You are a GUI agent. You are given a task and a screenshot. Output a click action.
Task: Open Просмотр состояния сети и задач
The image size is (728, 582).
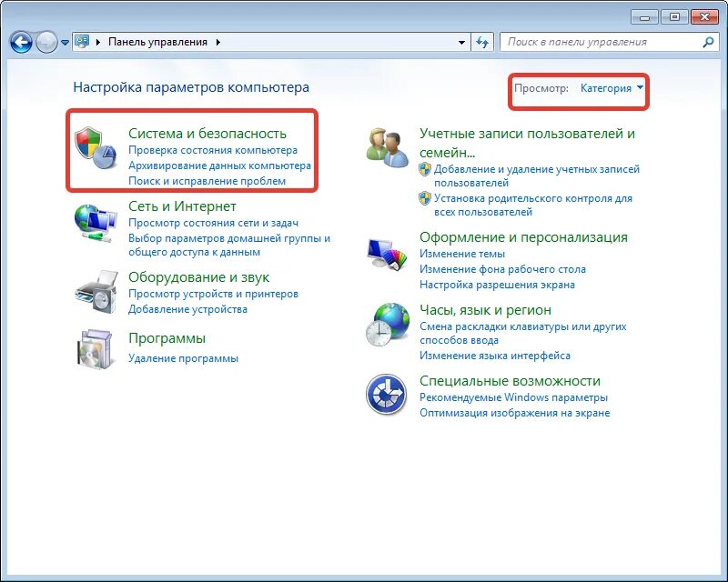coord(213,223)
